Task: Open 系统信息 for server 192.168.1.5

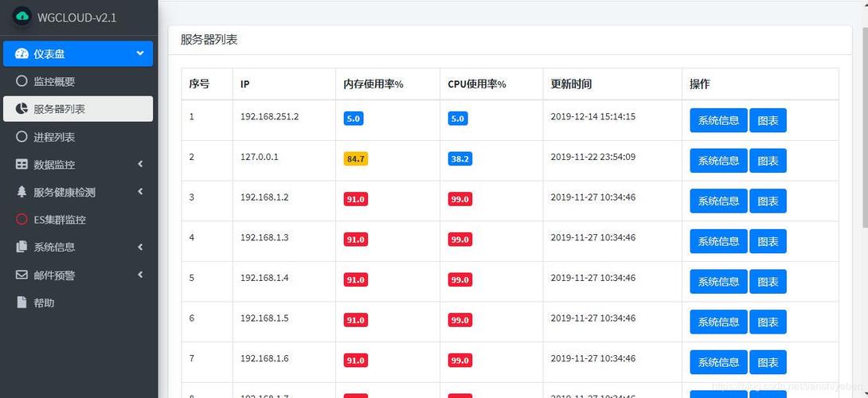Action: [718, 322]
